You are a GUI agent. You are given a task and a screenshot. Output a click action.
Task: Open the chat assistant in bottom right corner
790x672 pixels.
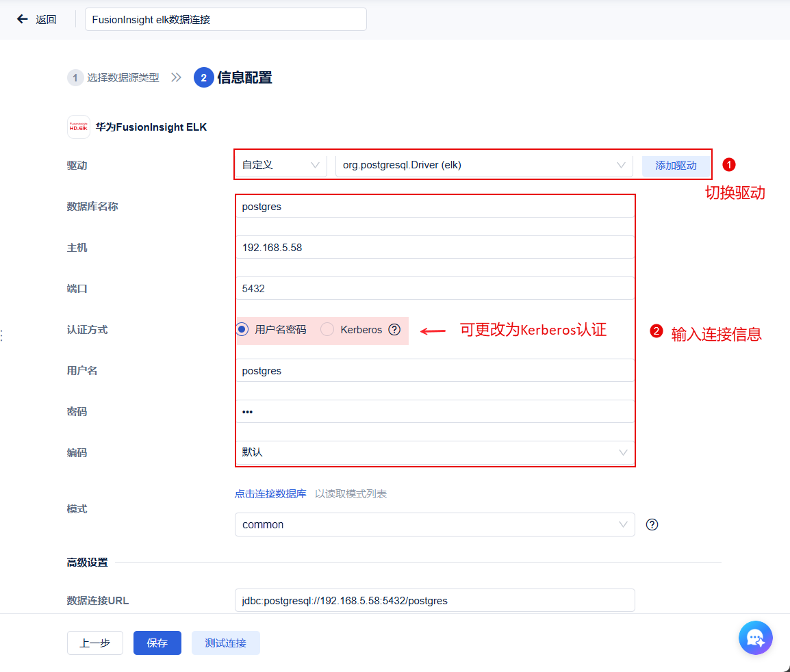pos(755,637)
